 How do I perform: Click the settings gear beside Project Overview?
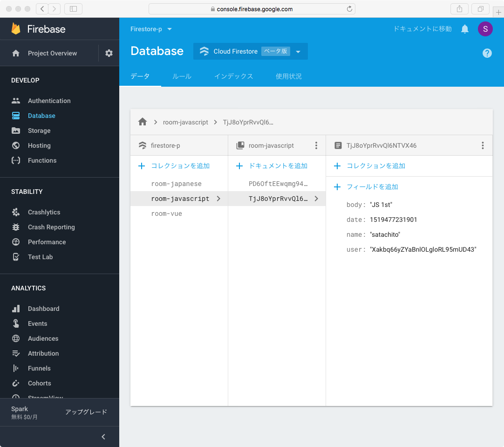(109, 53)
